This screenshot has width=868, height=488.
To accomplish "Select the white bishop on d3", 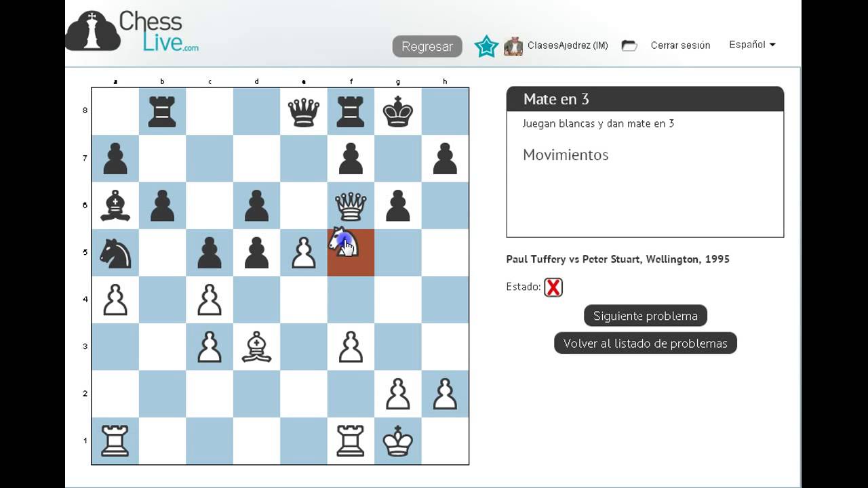I will pos(256,346).
